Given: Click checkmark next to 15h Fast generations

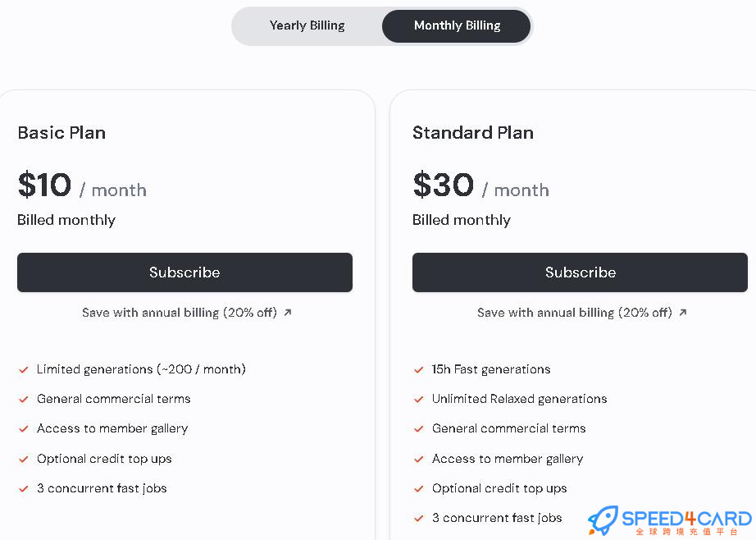Looking at the screenshot, I should click(x=418, y=369).
